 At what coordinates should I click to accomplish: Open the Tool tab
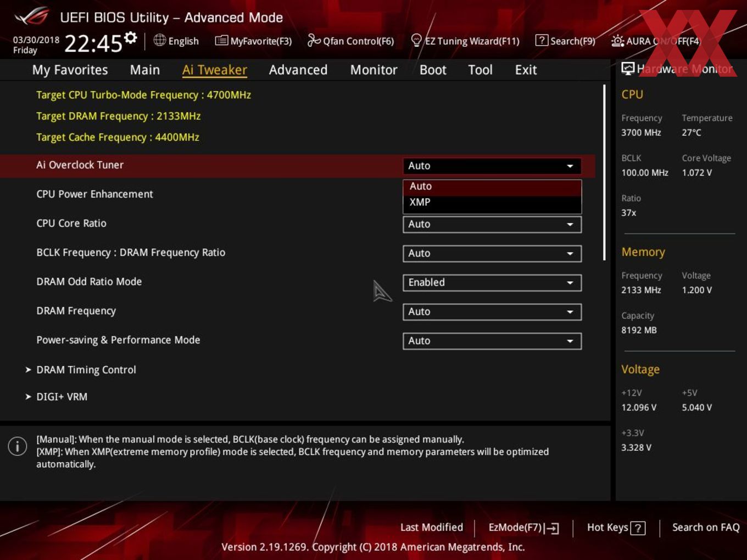click(481, 70)
